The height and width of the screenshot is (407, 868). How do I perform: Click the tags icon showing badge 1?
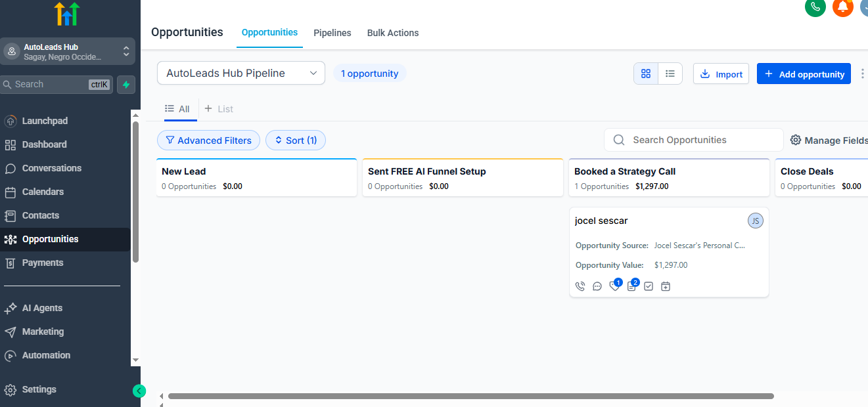pos(614,286)
